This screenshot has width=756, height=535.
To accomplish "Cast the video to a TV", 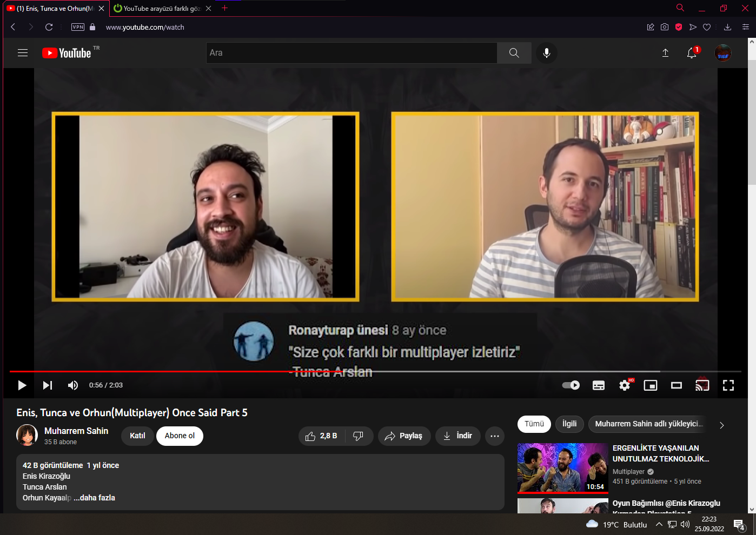I will (x=702, y=385).
